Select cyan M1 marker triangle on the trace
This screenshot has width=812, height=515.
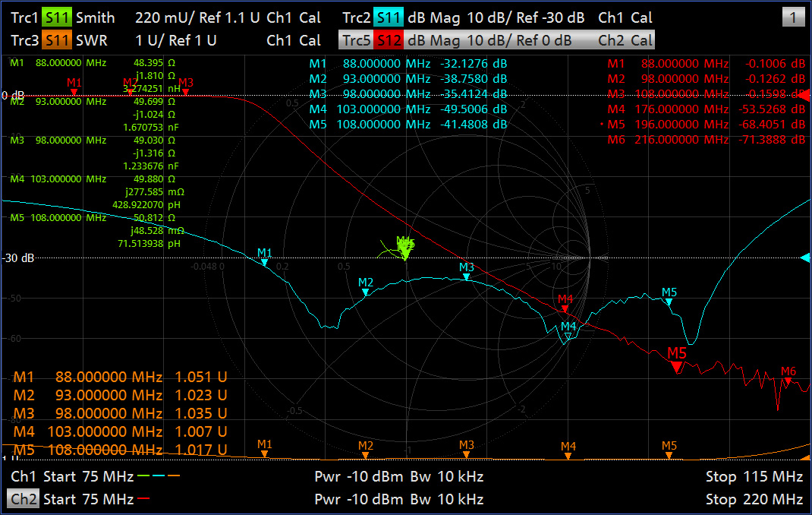pos(265,263)
